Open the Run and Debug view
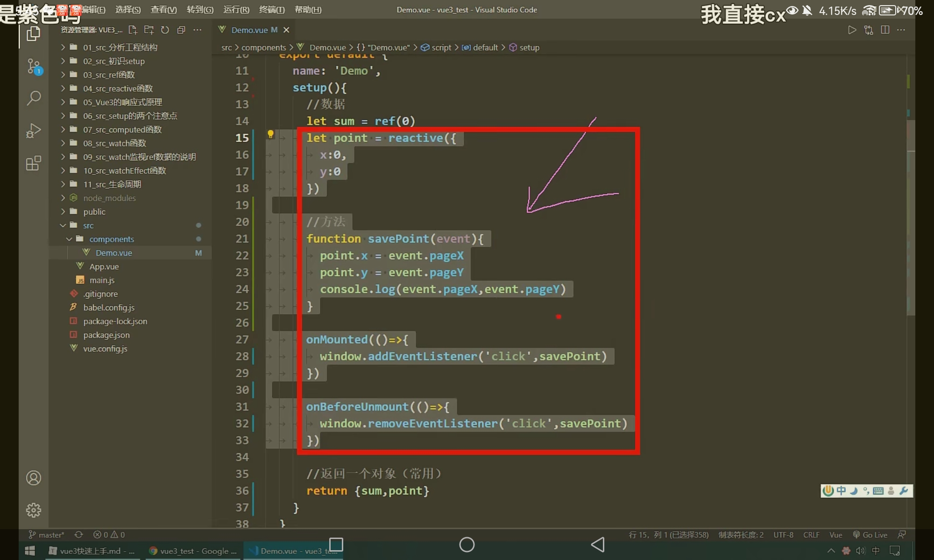This screenshot has width=934, height=560. pos(34,131)
